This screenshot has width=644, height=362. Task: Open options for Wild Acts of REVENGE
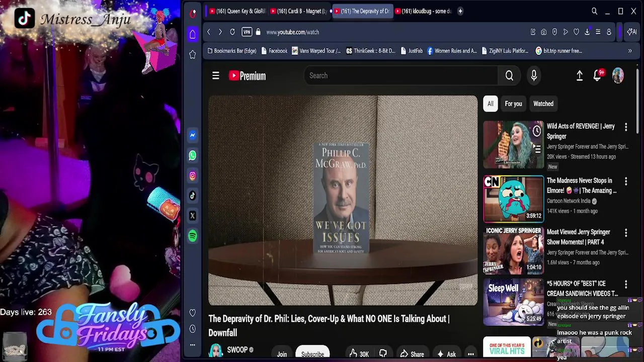pos(626,127)
